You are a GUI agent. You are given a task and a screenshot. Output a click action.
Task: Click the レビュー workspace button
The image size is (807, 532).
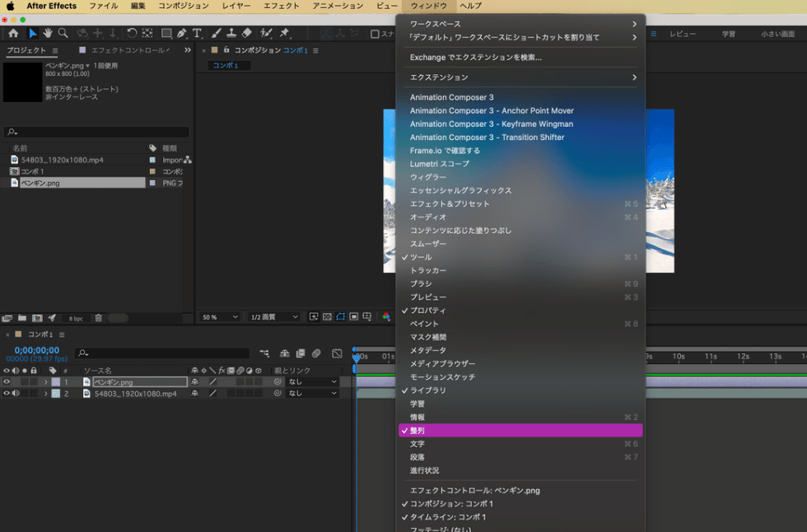(x=683, y=34)
